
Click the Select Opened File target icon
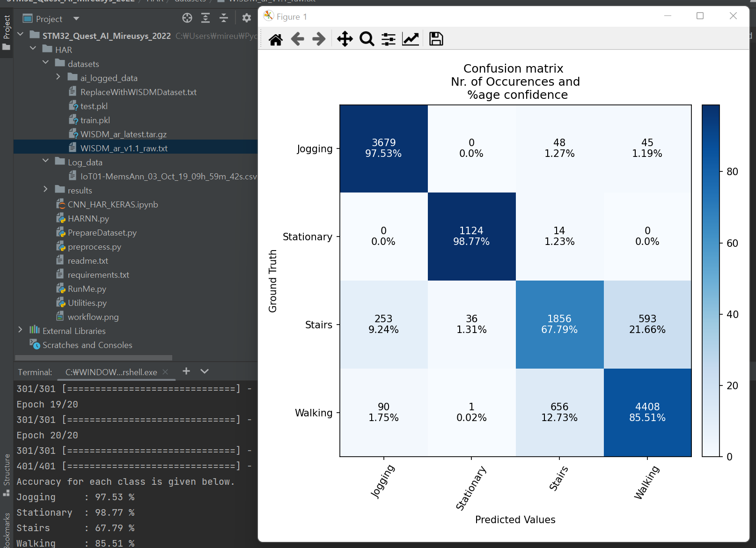(x=187, y=18)
